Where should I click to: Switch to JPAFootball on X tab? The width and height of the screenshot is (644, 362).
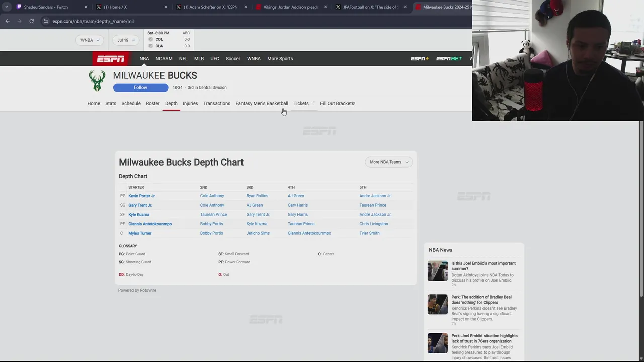pyautogui.click(x=371, y=7)
